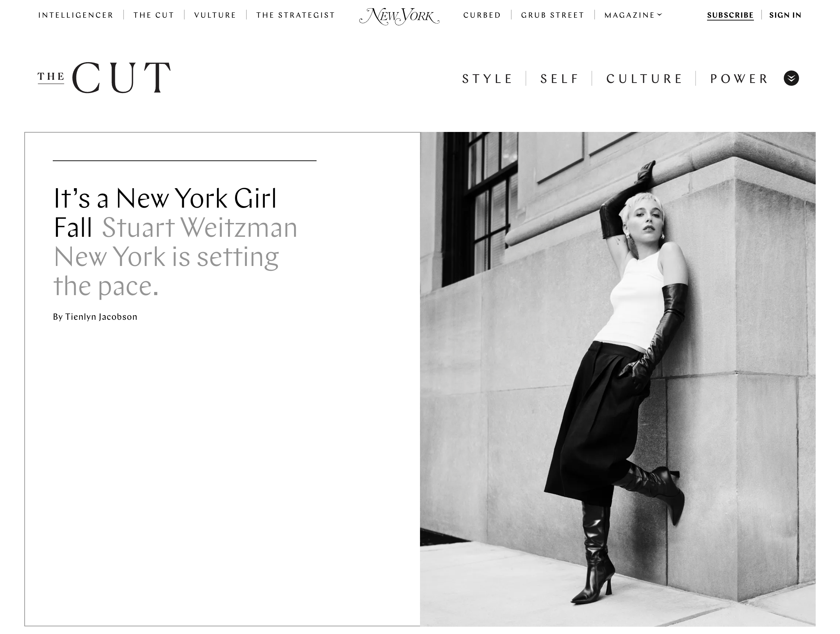Go to The Cut in top bar

[154, 15]
